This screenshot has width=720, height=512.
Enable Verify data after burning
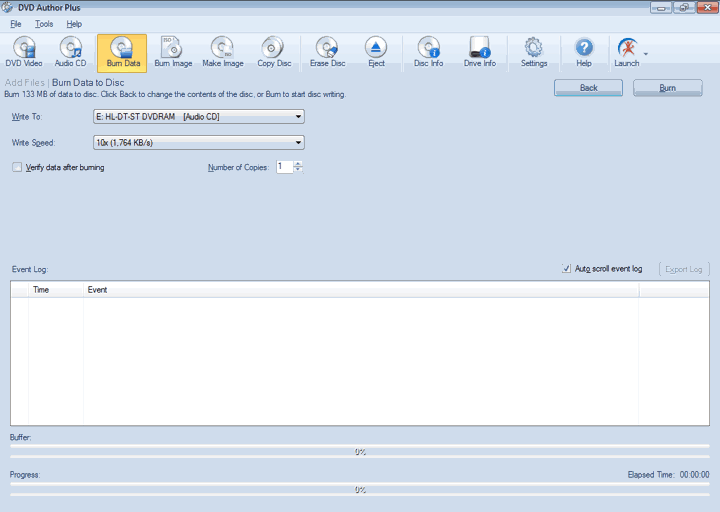(x=17, y=167)
